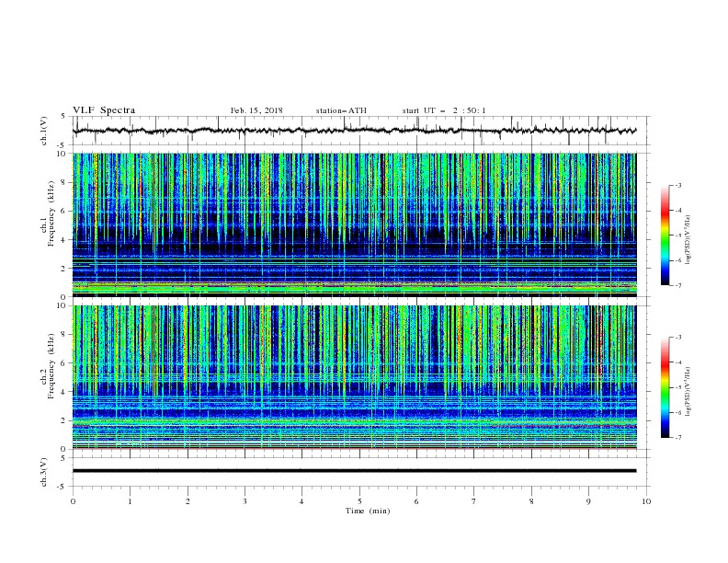Click the upper colorbar 'log(PSD)(V²/Hz)' label
Image resolution: width=728 pixels, height=563 pixels.
pyautogui.click(x=688, y=240)
